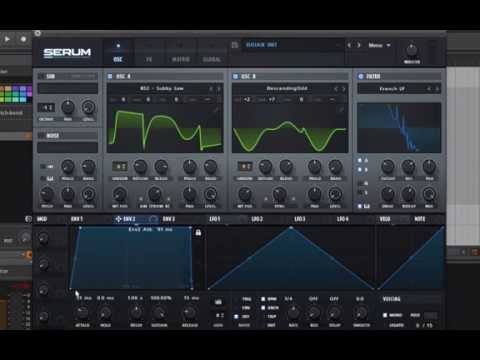This screenshot has height=360, width=480.
Task: Switch to the MATRIX tab
Action: point(180,53)
